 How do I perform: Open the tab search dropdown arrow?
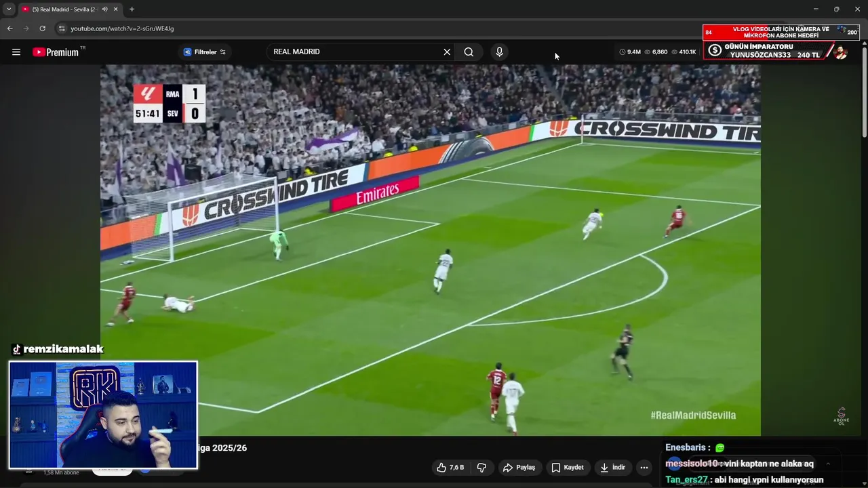coord(8,9)
